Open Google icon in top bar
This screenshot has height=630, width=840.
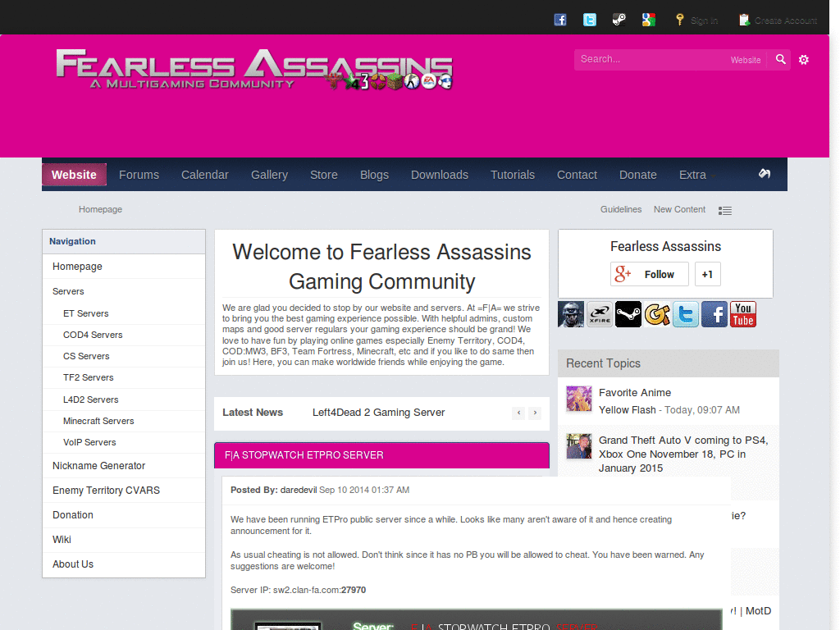tap(648, 20)
